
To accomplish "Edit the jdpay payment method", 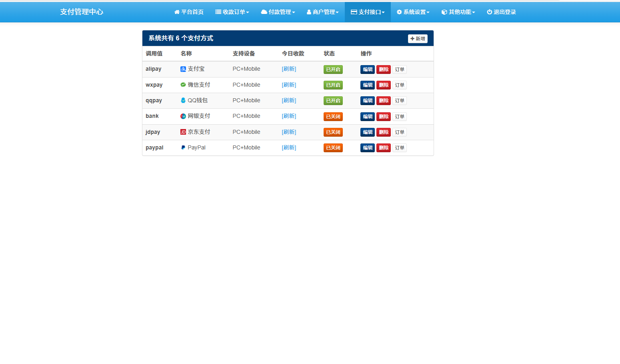I will pyautogui.click(x=368, y=132).
